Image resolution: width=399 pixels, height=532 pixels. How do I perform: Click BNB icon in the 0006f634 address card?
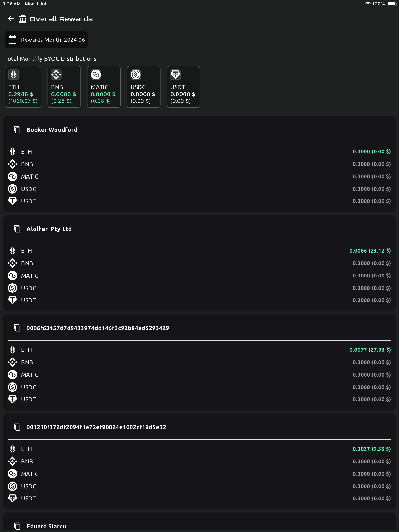pos(12,362)
